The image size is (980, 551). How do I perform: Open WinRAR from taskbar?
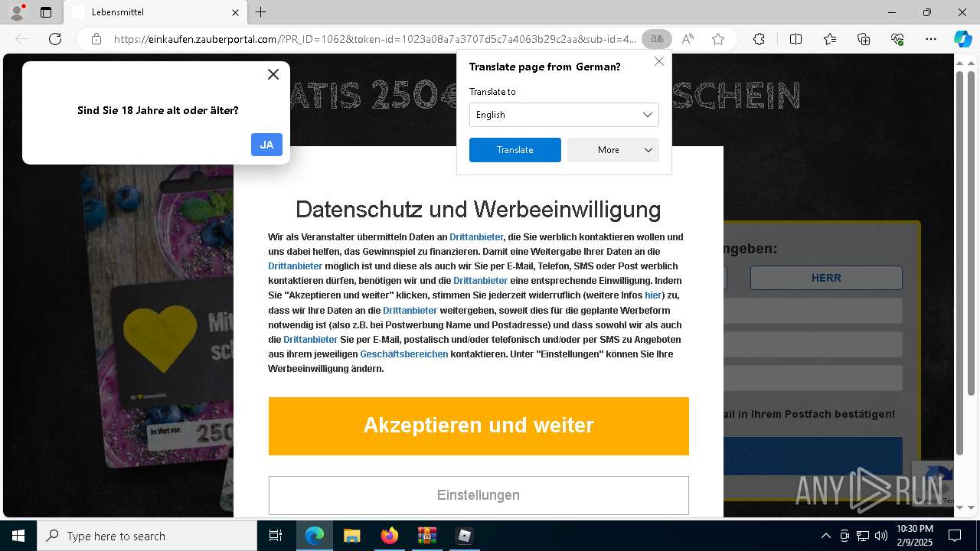426,536
